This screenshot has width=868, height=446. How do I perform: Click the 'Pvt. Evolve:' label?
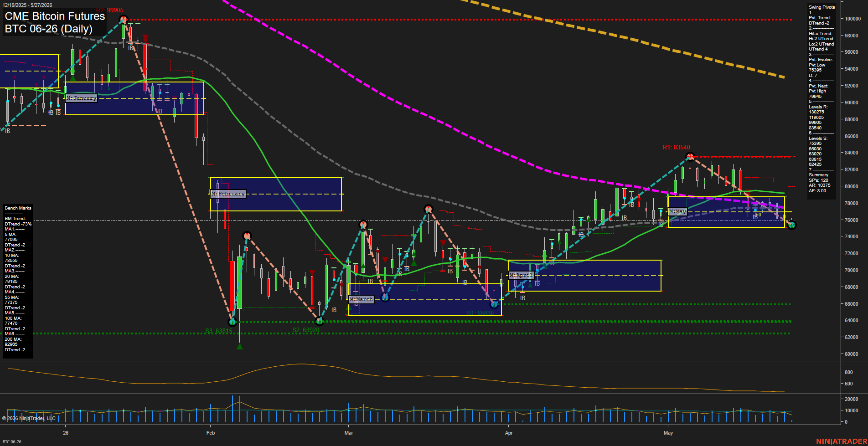pyautogui.click(x=821, y=60)
